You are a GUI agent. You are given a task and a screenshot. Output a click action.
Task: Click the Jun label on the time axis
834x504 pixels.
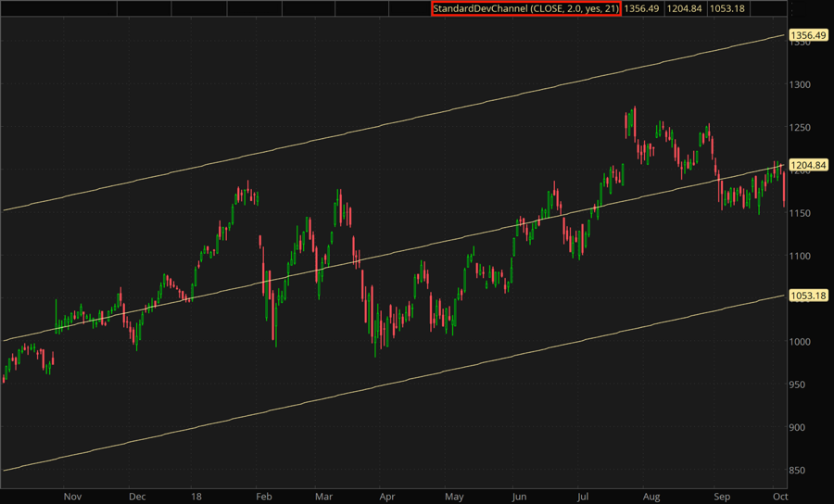[x=518, y=496]
